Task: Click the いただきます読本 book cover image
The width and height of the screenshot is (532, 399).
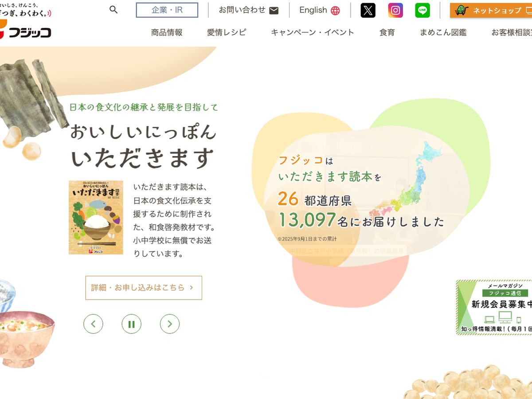Action: pos(96,218)
